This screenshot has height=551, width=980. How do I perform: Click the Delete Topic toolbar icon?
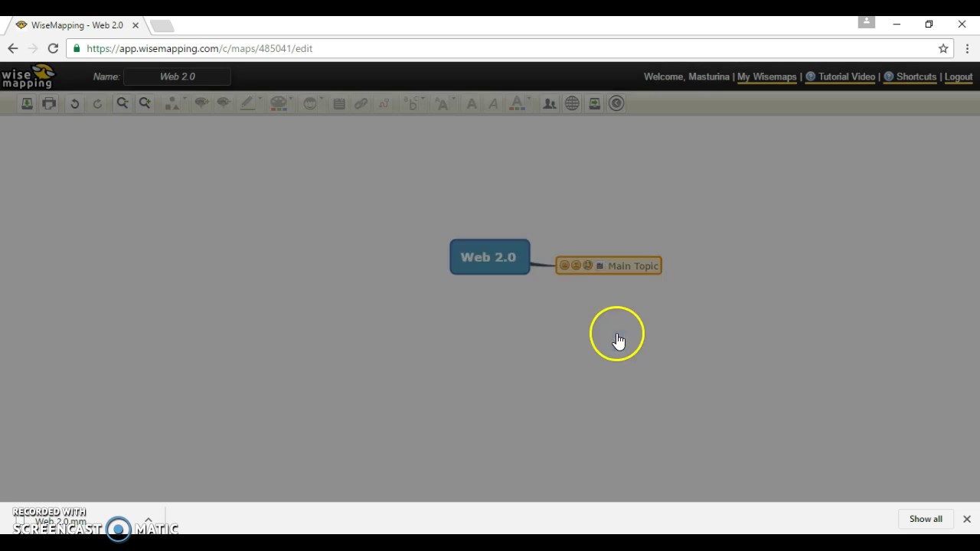click(x=224, y=103)
